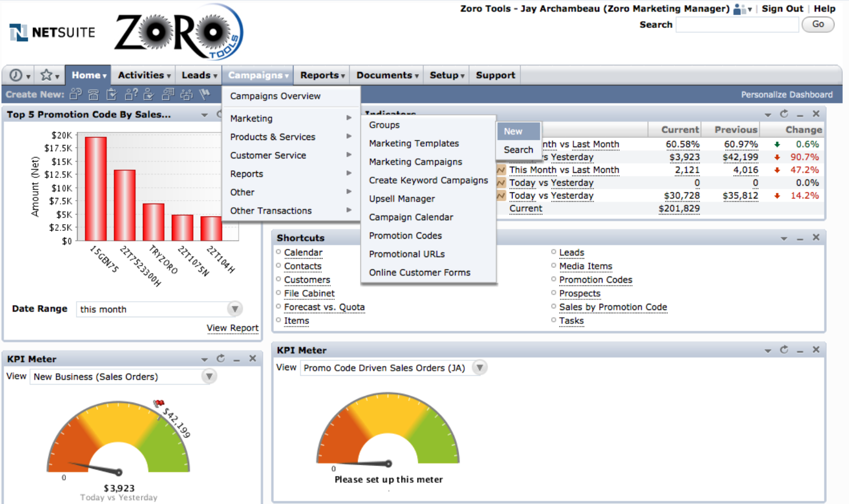Choose Search from the Groups submenu
Screen dimensions: 849x504
tap(519, 149)
